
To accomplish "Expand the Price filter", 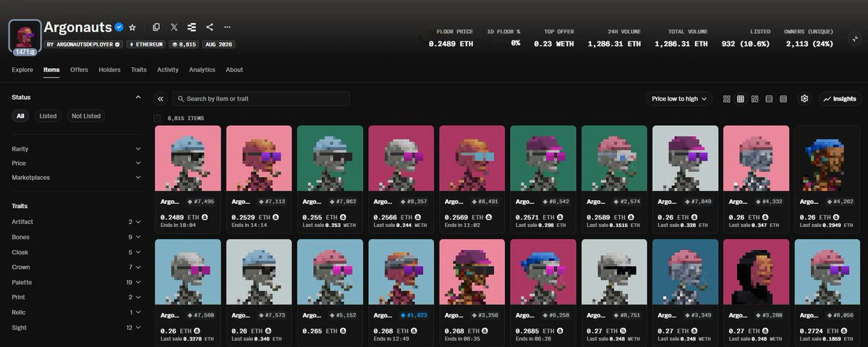I will pyautogui.click(x=76, y=163).
